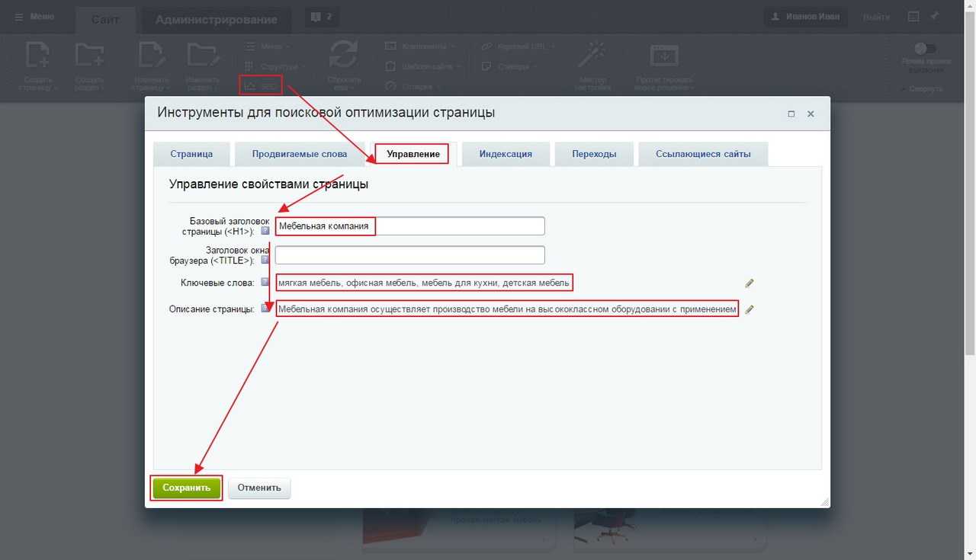Click the help icon beside H1 heading label
Viewport: 976px width, 560px height.
[x=265, y=231]
